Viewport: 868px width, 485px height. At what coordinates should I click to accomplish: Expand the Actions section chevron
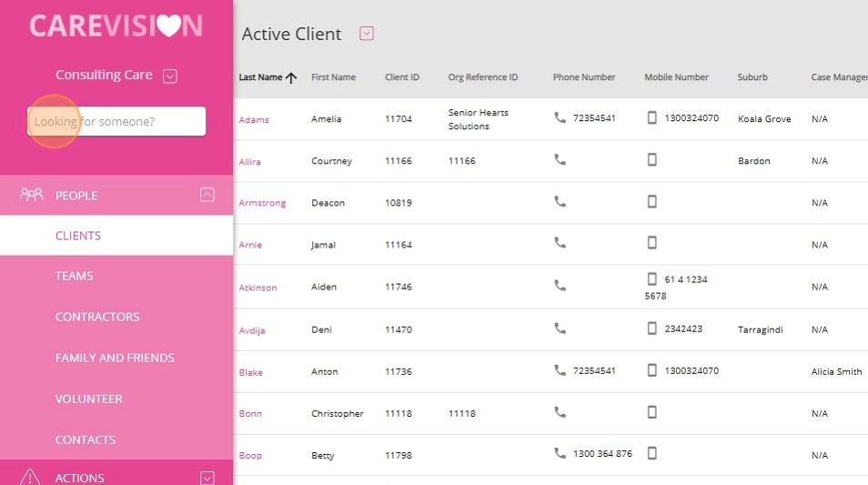207,478
